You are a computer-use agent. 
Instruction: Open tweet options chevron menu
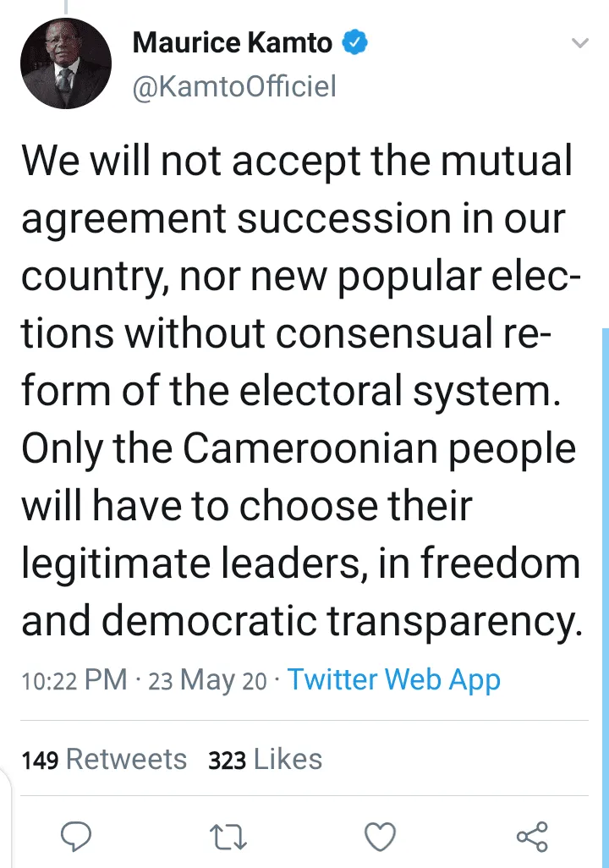point(579,42)
